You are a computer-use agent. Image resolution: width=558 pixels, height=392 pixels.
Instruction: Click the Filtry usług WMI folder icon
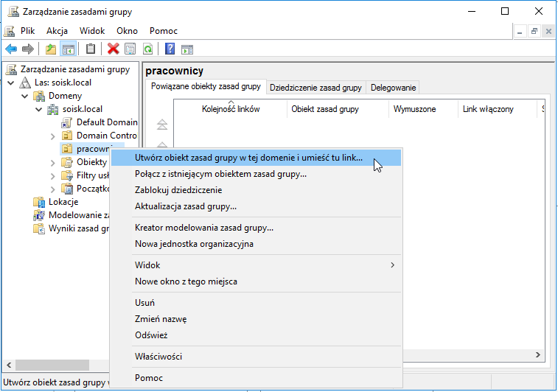67,175
